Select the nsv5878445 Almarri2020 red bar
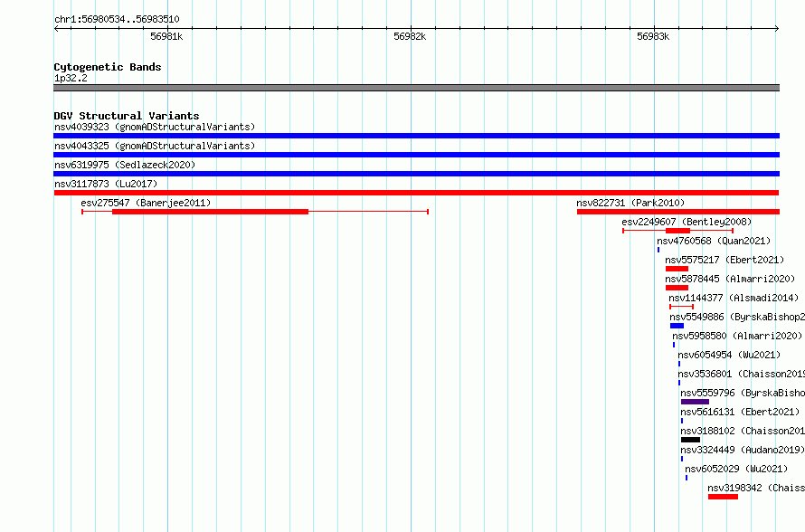Viewport: 805px width, 532px height. [677, 288]
